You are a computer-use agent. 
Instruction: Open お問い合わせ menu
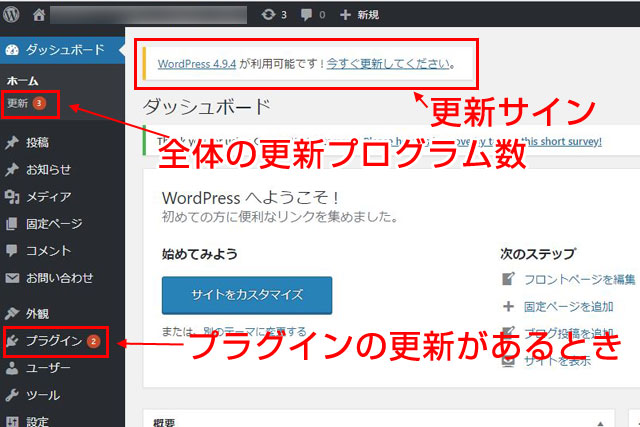pyautogui.click(x=62, y=278)
